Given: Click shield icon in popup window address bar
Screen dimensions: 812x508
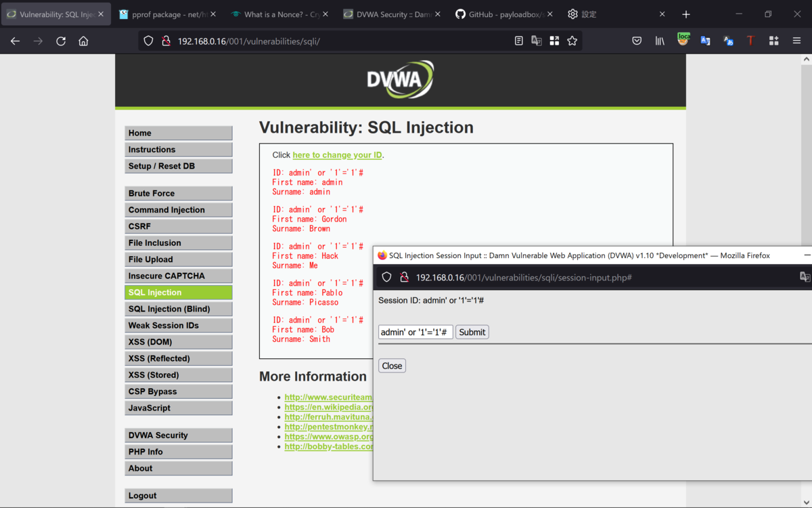Looking at the screenshot, I should pyautogui.click(x=386, y=277).
